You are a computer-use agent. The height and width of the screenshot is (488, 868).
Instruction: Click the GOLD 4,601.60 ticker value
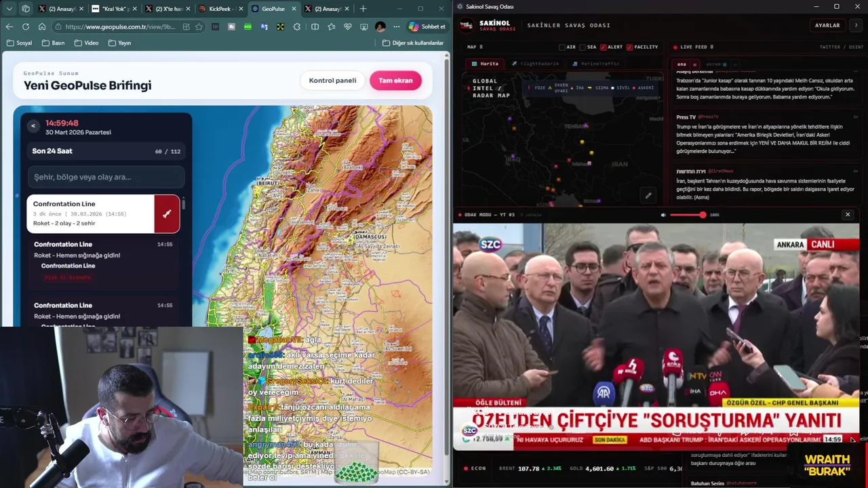tap(600, 468)
